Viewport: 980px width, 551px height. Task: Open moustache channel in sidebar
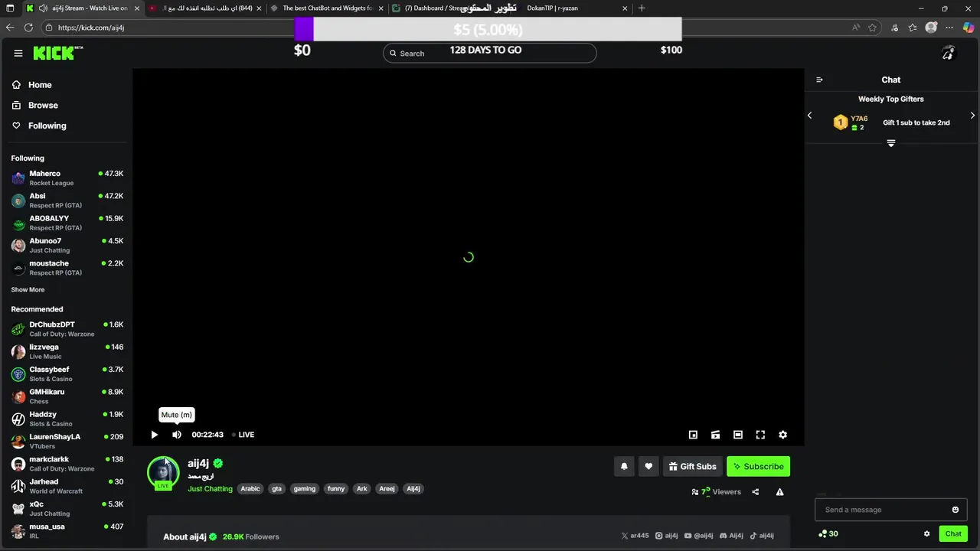67,268
